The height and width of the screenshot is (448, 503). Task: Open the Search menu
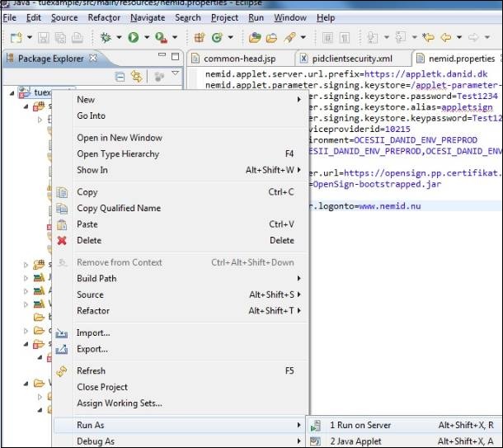point(188,17)
